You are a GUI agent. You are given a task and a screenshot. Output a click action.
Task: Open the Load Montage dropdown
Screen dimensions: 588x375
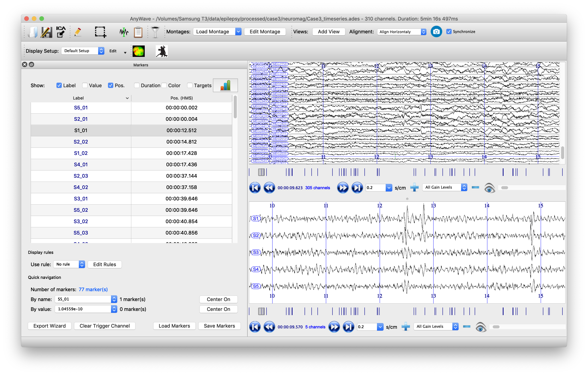[x=217, y=31]
